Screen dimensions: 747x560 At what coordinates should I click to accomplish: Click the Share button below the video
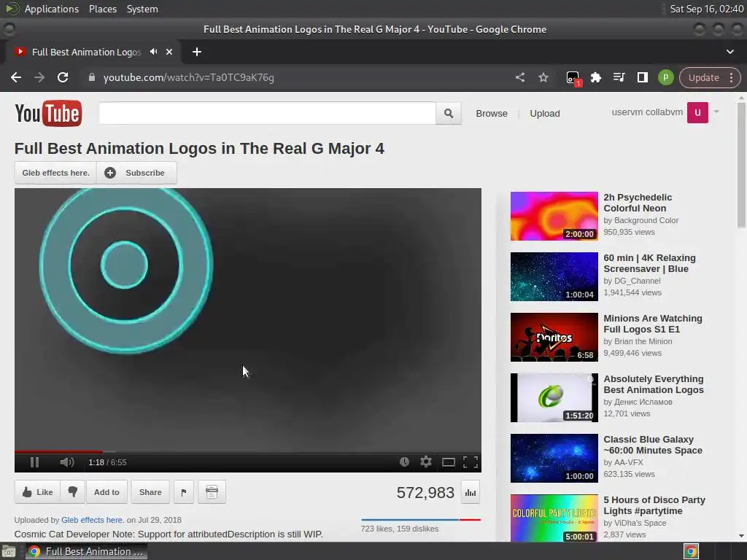[x=150, y=492]
